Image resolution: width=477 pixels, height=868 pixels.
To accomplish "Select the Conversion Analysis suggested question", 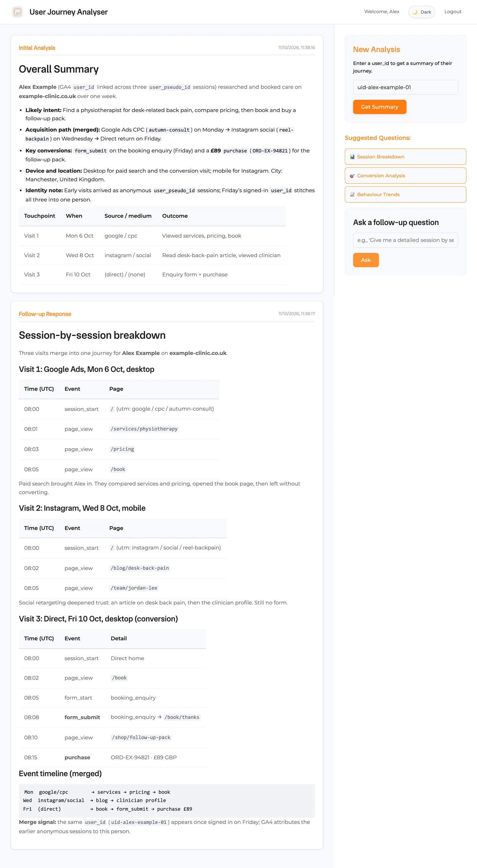I will click(x=405, y=176).
